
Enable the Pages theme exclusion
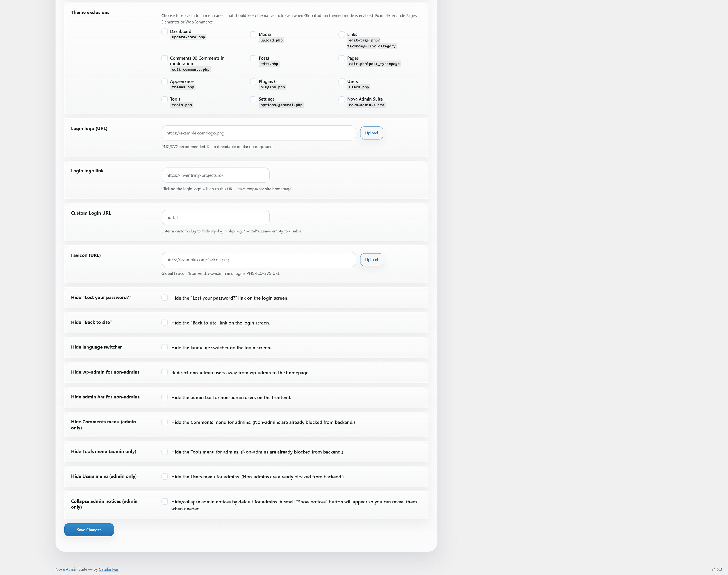click(342, 58)
